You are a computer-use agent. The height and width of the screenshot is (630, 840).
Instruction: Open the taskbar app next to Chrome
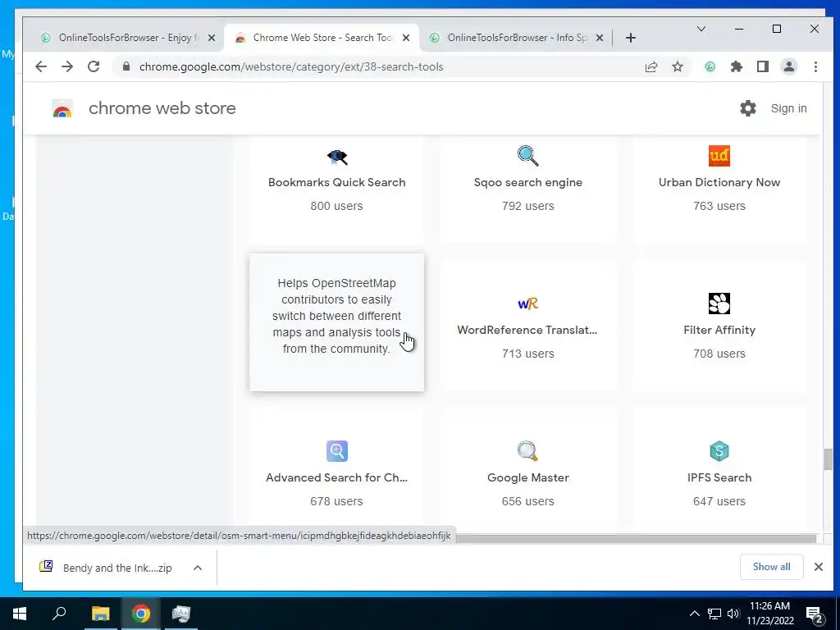[x=181, y=614]
